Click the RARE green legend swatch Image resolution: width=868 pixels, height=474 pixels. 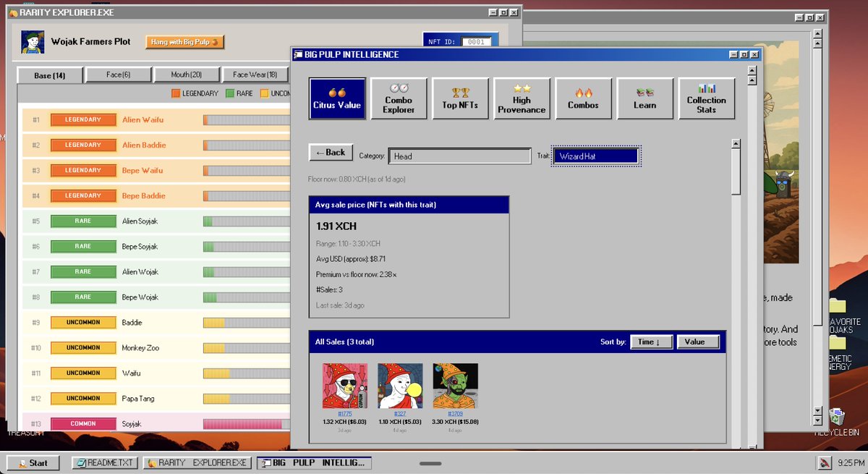[230, 93]
